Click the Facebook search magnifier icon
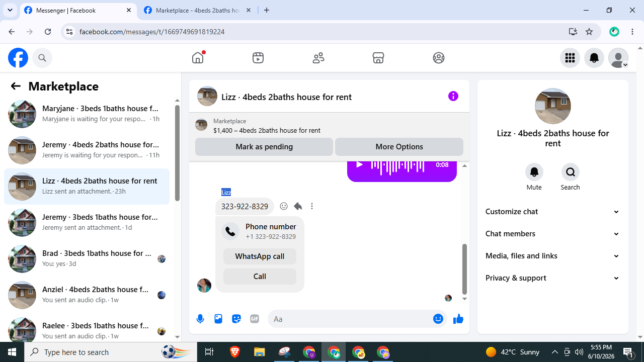Screen dimensions: 644x362 coord(42,58)
